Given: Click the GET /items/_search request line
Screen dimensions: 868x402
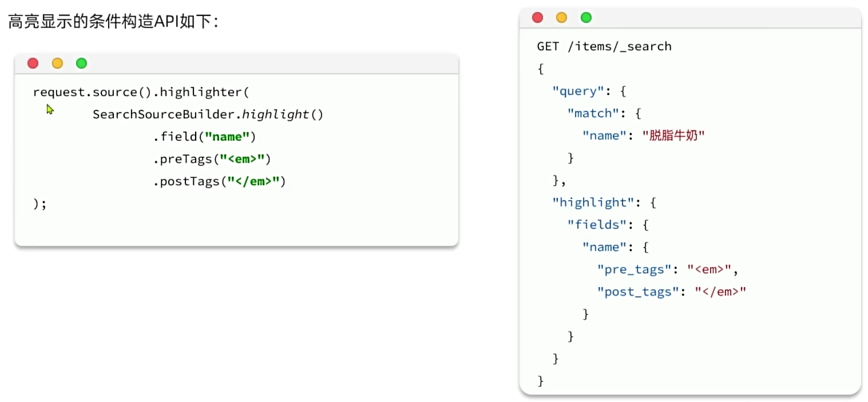Looking at the screenshot, I should (x=604, y=46).
